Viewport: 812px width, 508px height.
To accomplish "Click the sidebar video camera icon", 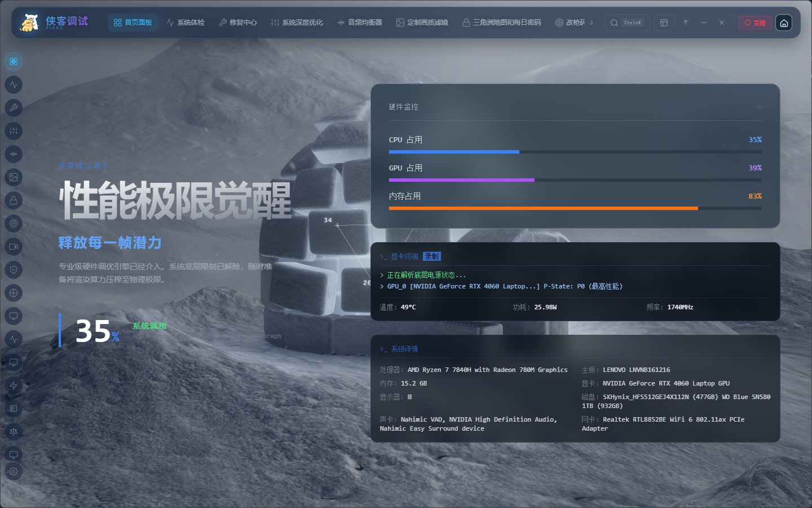I will coord(14,247).
